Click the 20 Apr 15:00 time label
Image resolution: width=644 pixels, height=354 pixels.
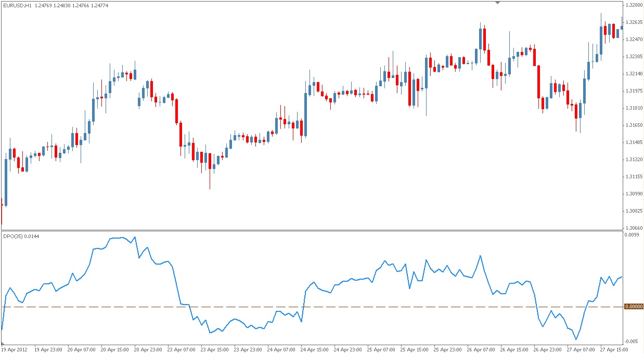point(114,350)
